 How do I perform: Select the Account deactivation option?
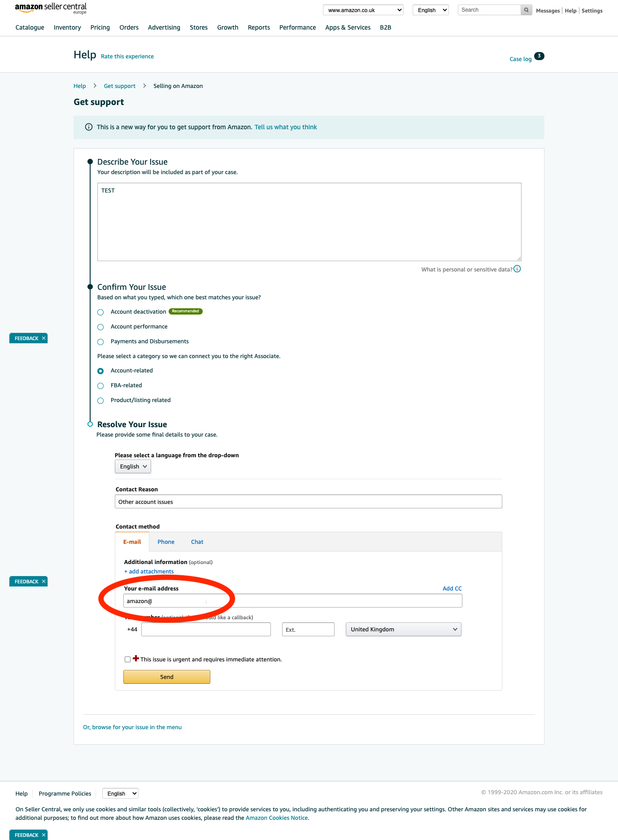tap(101, 312)
